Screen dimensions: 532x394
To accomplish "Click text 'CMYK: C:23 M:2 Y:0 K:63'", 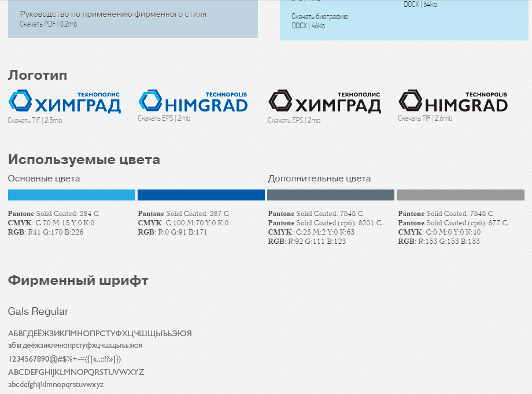I will pos(311,232).
